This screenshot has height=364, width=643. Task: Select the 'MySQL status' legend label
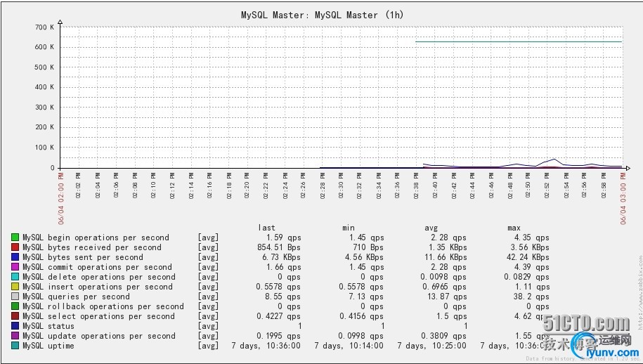pyautogui.click(x=48, y=326)
